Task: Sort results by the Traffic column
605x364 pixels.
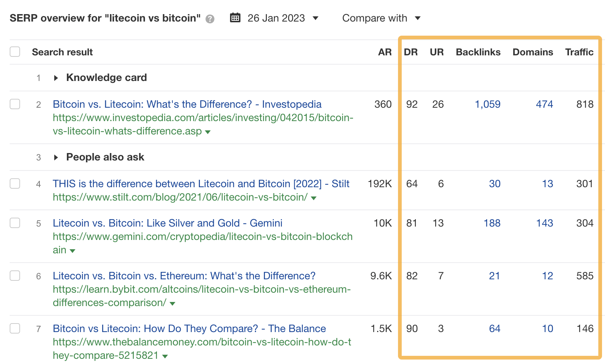Action: click(579, 52)
